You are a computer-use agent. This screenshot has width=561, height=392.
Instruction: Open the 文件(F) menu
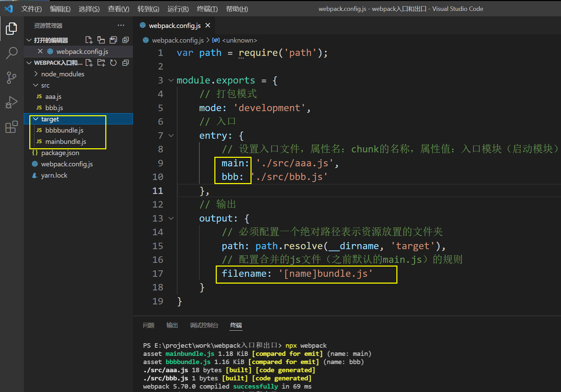coord(31,9)
